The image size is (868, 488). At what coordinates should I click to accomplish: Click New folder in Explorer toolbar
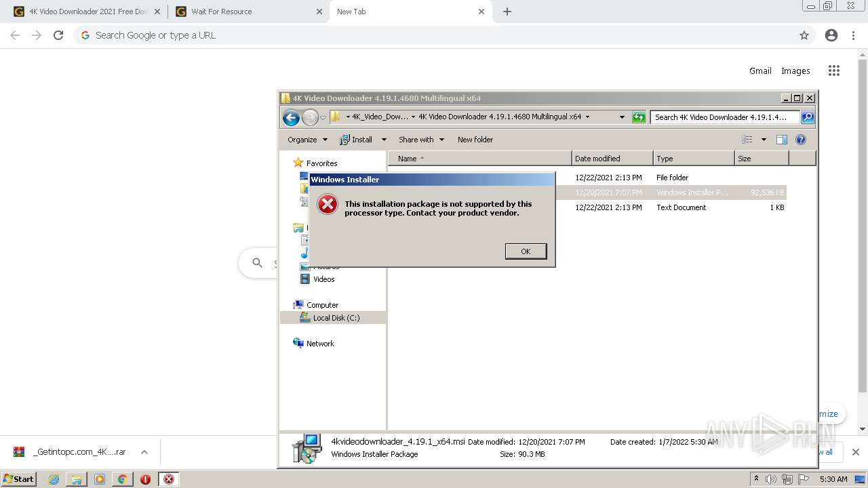pyautogui.click(x=475, y=140)
